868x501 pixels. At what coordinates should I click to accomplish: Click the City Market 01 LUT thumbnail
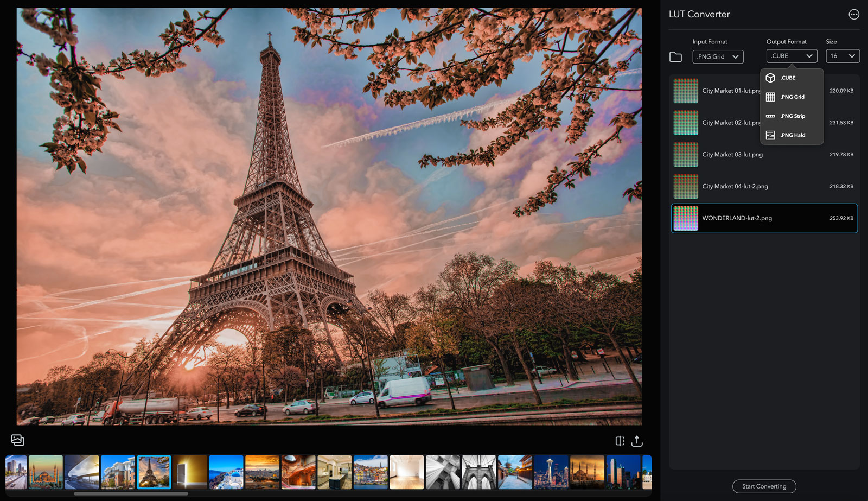(x=685, y=91)
